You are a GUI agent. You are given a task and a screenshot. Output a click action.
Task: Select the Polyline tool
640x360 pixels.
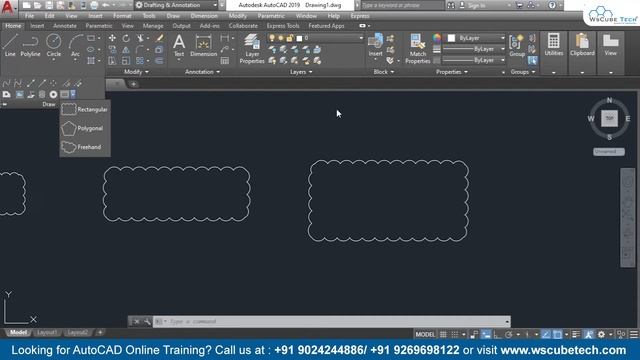coord(30,45)
